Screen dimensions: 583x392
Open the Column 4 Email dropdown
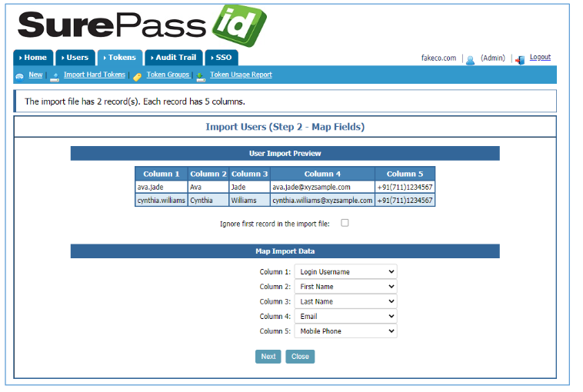coord(346,316)
